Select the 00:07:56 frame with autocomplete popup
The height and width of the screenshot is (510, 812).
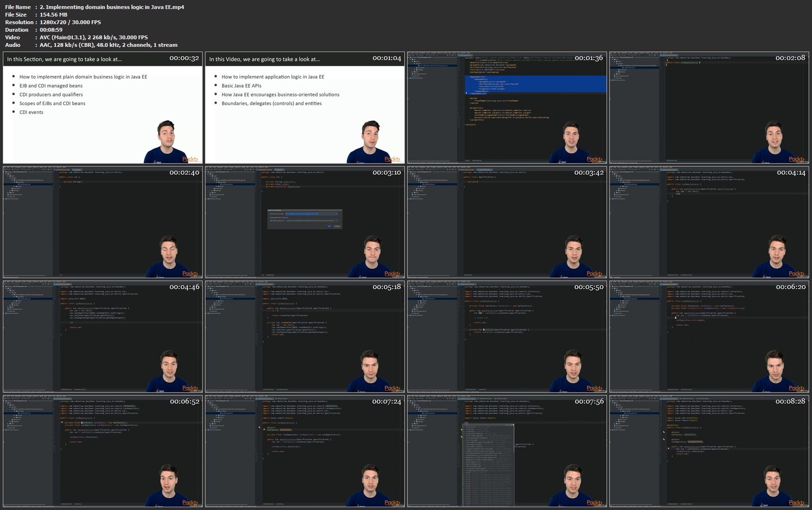pos(507,451)
